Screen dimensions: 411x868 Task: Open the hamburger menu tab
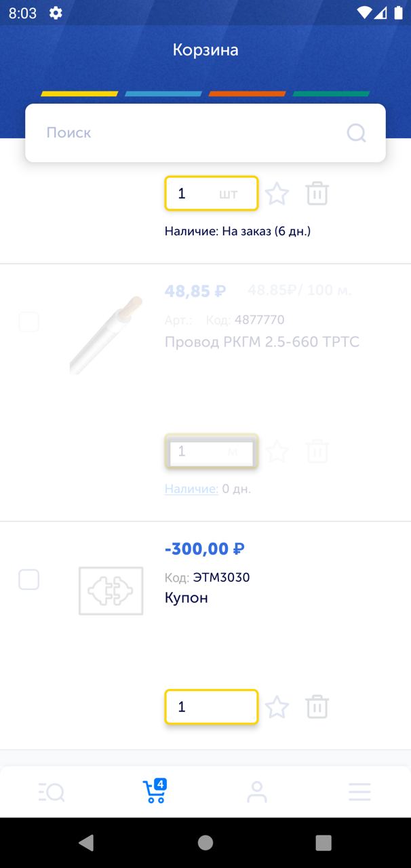[359, 791]
